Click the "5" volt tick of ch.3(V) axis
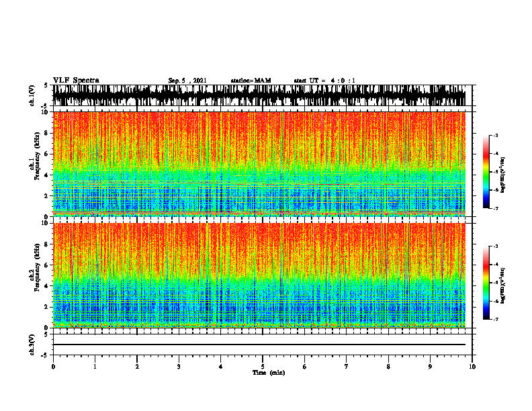532x411 pixels. (x=46, y=334)
